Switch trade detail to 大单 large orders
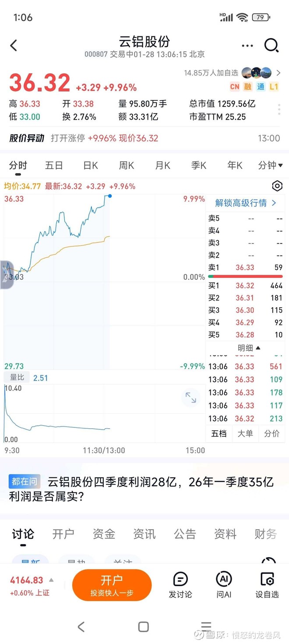The height and width of the screenshot is (644, 289). click(245, 433)
